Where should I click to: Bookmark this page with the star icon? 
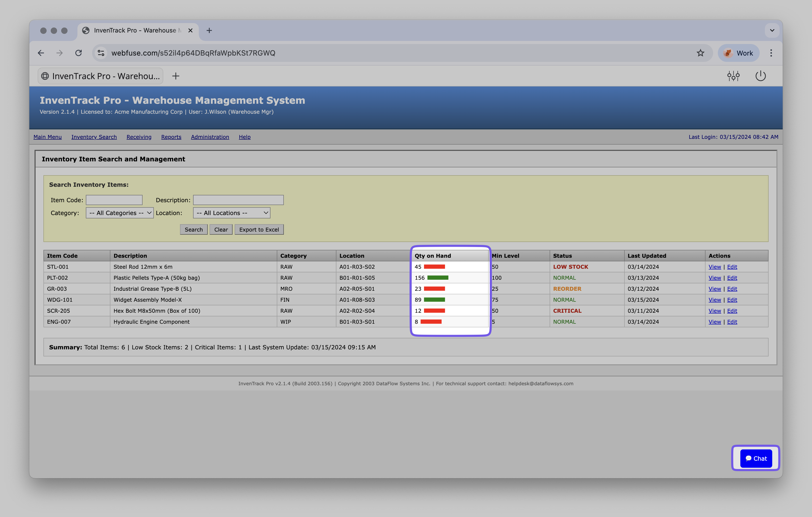(701, 53)
